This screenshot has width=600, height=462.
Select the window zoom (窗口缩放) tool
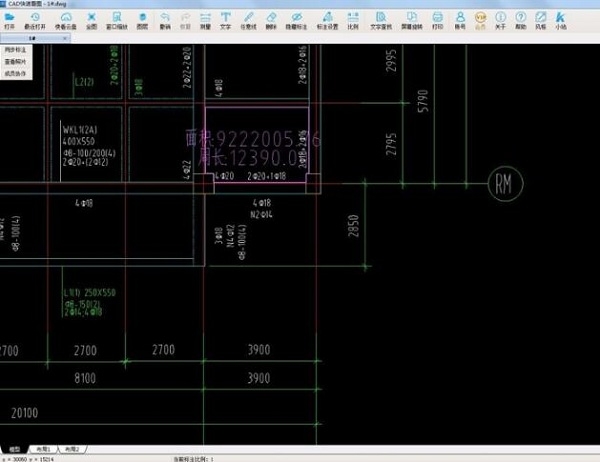117,21
